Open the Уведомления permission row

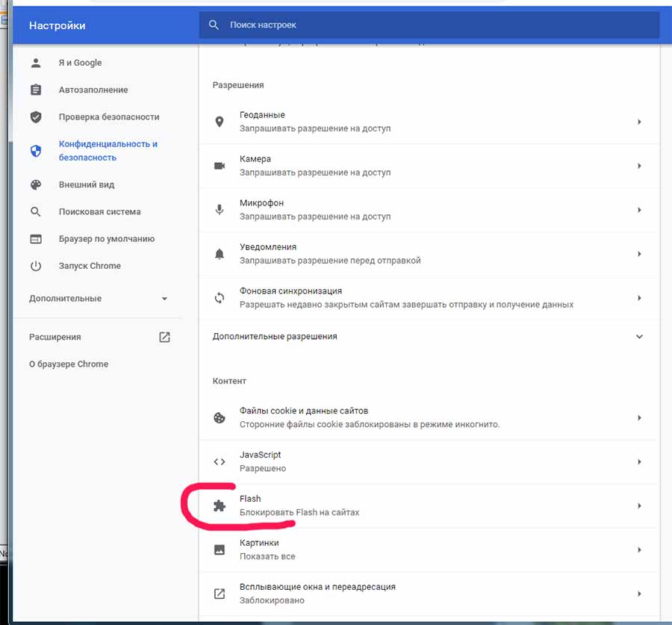(429, 254)
